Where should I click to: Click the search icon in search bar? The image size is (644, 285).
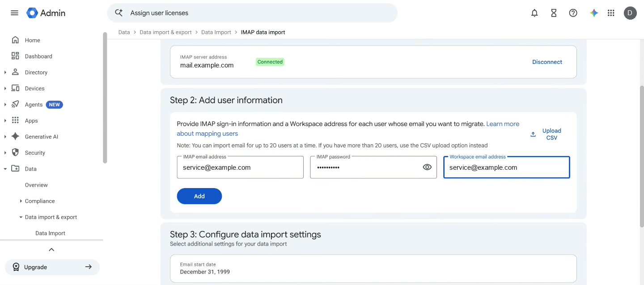point(119,13)
